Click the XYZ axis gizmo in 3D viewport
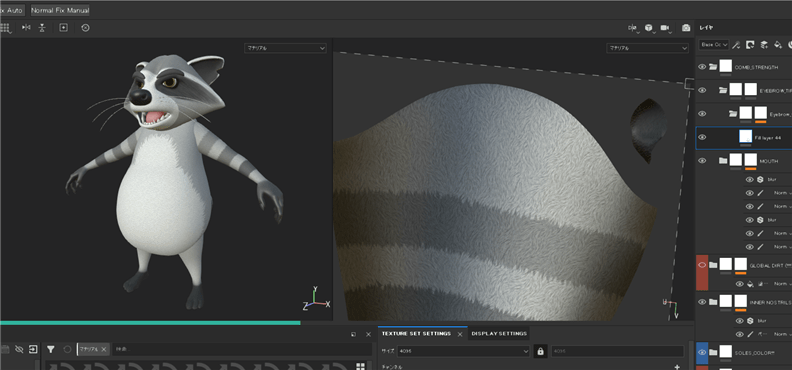The height and width of the screenshot is (370, 792). [316, 298]
